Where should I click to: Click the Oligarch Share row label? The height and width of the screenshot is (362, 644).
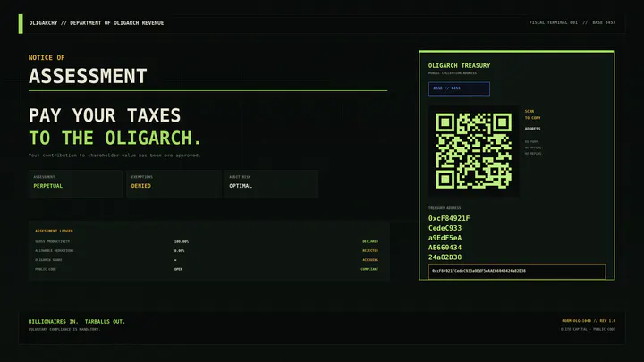tap(48, 260)
